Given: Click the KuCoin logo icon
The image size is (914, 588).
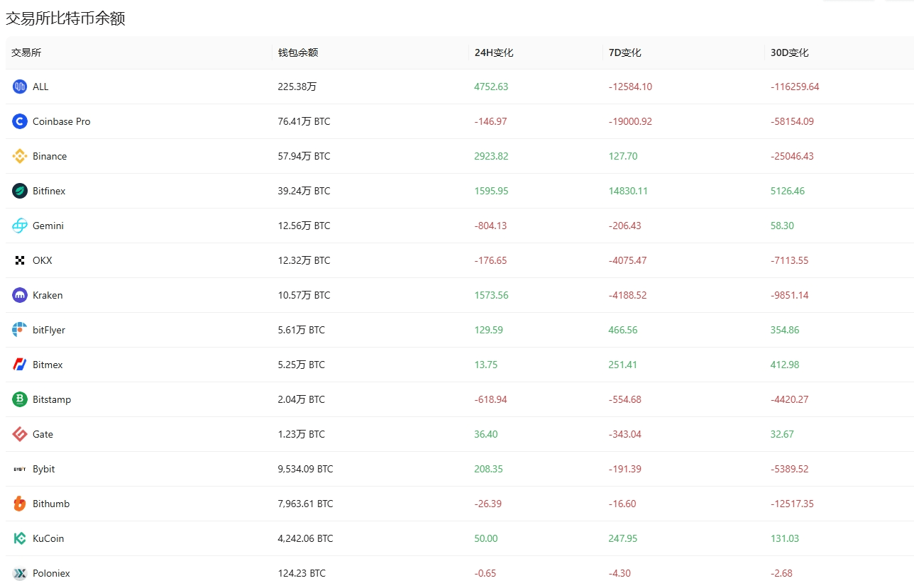Looking at the screenshot, I should [x=20, y=538].
